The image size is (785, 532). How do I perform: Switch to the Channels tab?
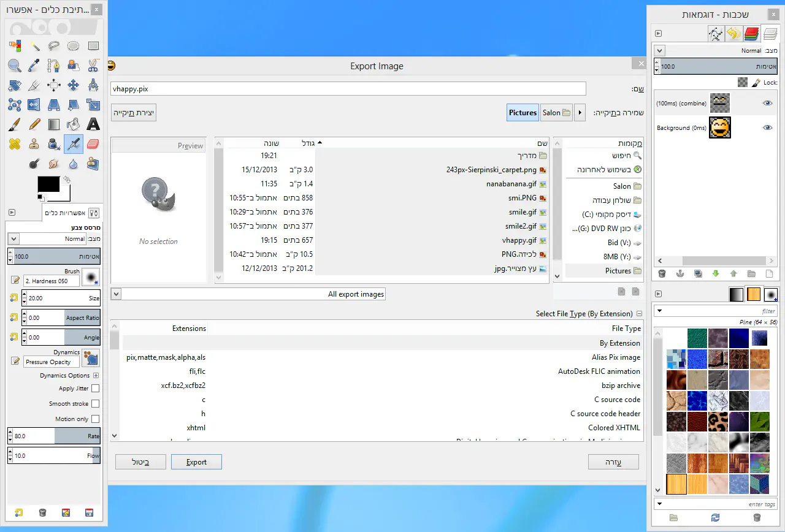751,34
